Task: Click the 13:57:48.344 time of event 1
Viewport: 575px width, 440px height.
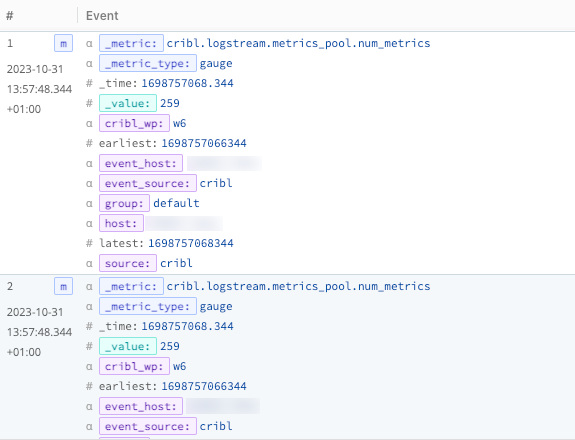Action: point(39,89)
